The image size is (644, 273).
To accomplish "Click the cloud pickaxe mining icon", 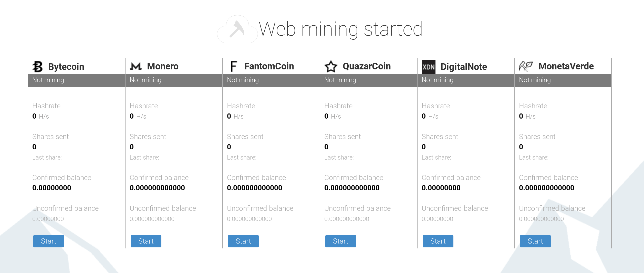I will point(237,29).
